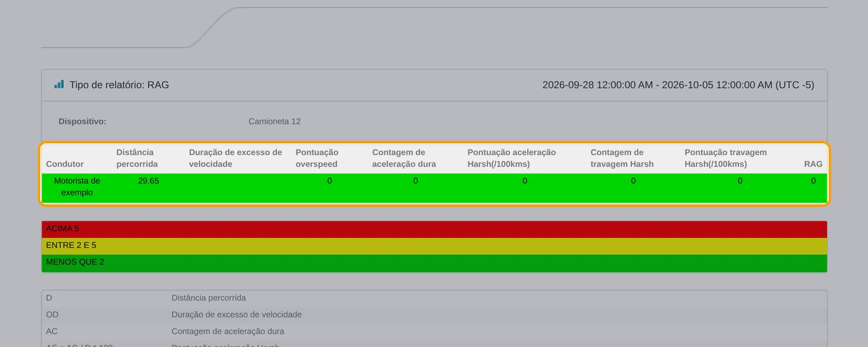Click legend definition 'Distância percorrida'
Viewport: 868px width, 347px height.
click(x=209, y=298)
